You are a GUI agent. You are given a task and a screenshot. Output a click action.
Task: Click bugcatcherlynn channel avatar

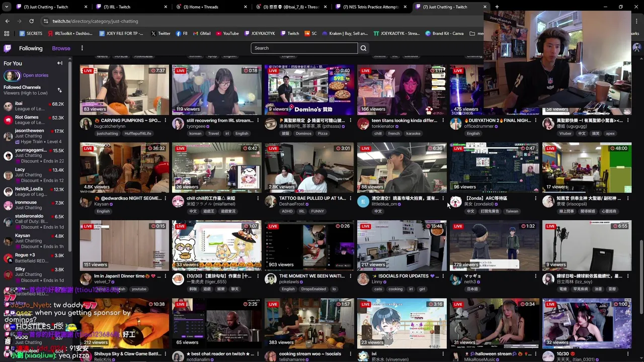coord(86,124)
